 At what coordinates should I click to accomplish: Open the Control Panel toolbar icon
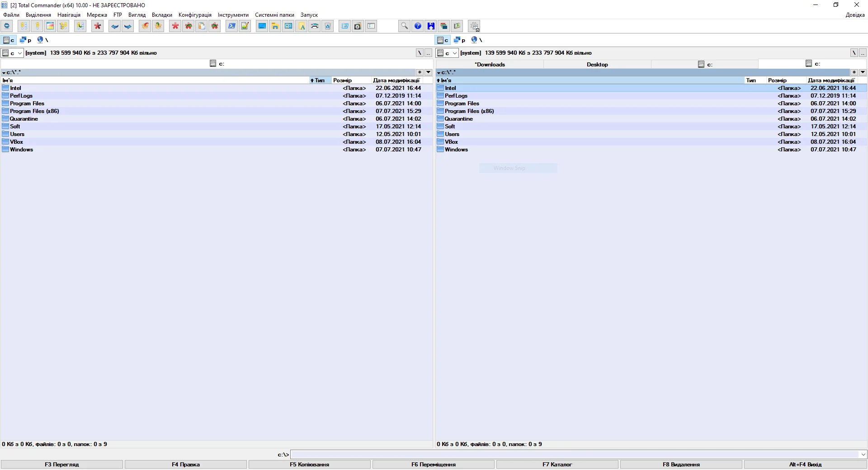click(288, 26)
